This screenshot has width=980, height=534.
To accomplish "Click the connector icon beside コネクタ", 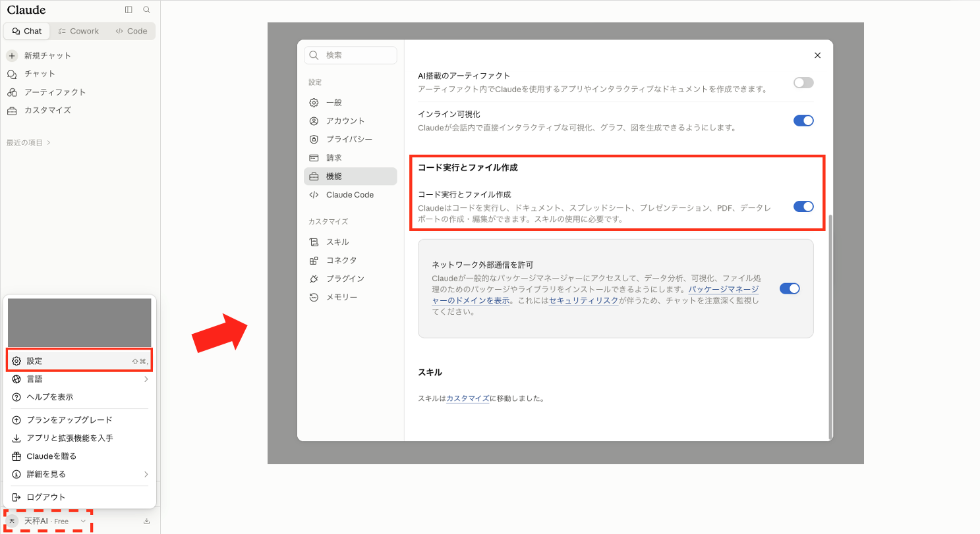I will (x=314, y=261).
